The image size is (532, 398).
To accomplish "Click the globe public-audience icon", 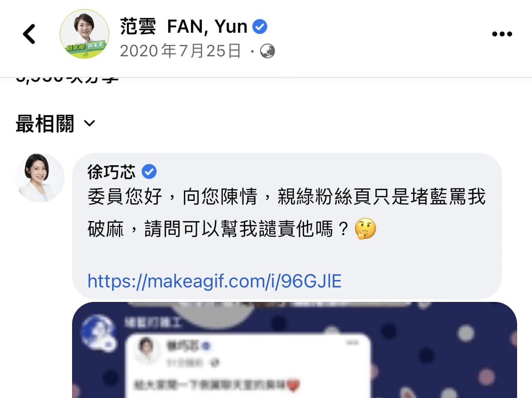I will (x=267, y=51).
